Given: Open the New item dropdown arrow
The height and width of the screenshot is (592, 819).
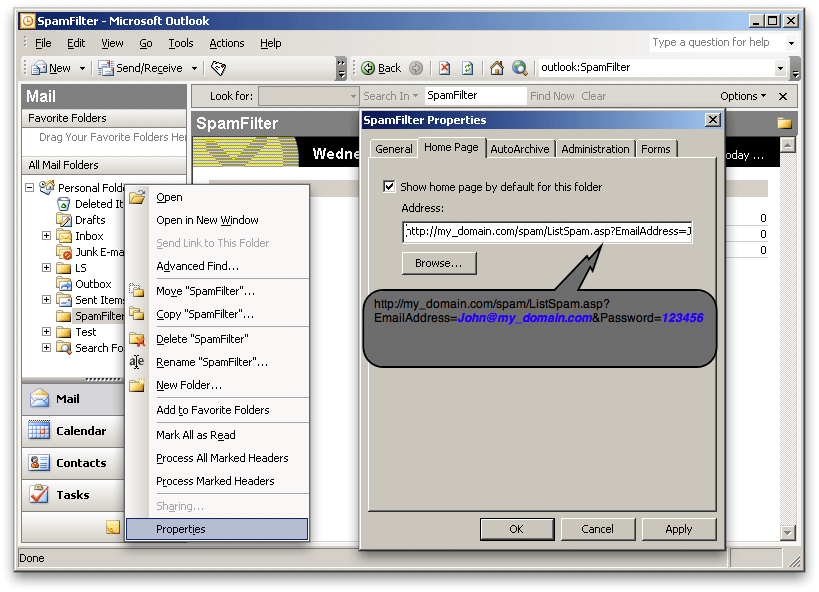Looking at the screenshot, I should (83, 68).
